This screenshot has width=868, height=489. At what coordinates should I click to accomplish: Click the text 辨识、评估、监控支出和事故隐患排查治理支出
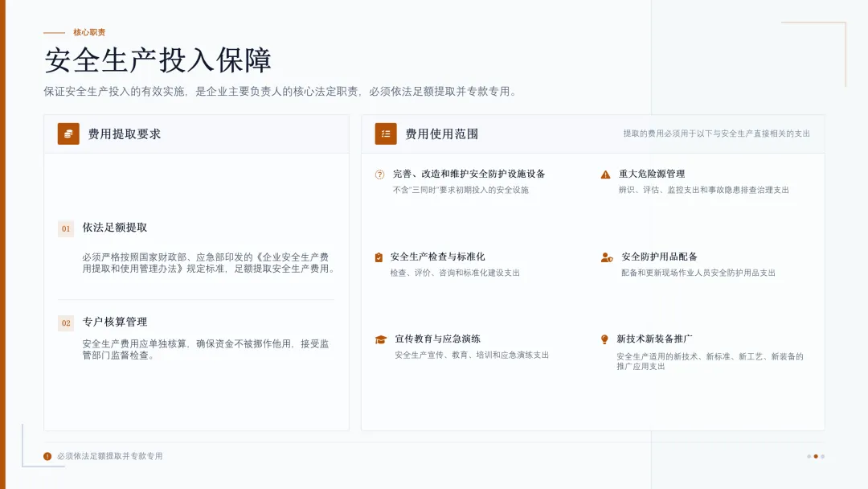(x=703, y=190)
